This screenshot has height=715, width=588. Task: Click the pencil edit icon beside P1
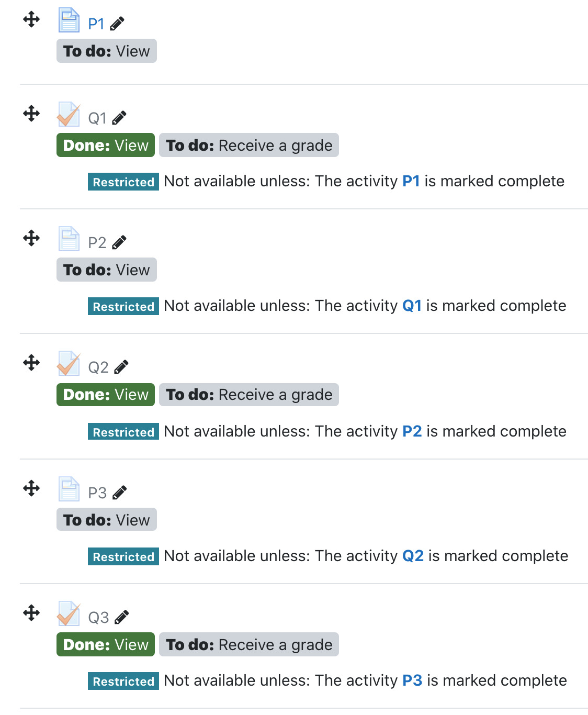(117, 24)
